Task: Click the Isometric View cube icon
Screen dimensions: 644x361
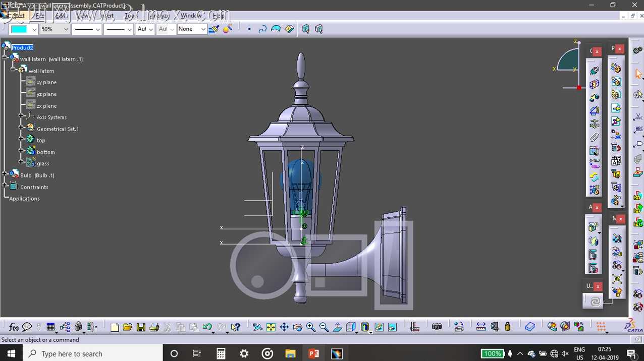Action: point(351,327)
